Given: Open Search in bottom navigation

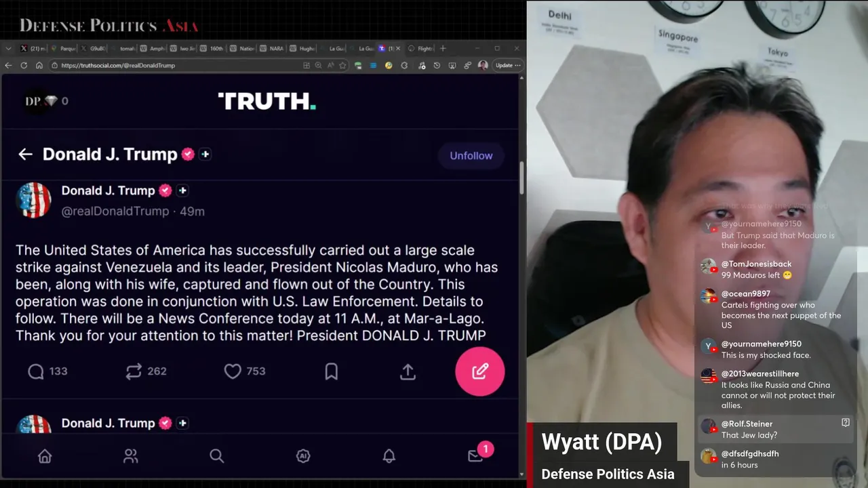Looking at the screenshot, I should [216, 456].
